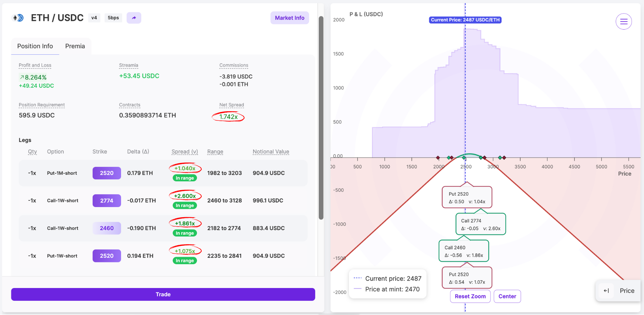Switch to the Premia tab
This screenshot has height=315, width=644.
click(75, 46)
